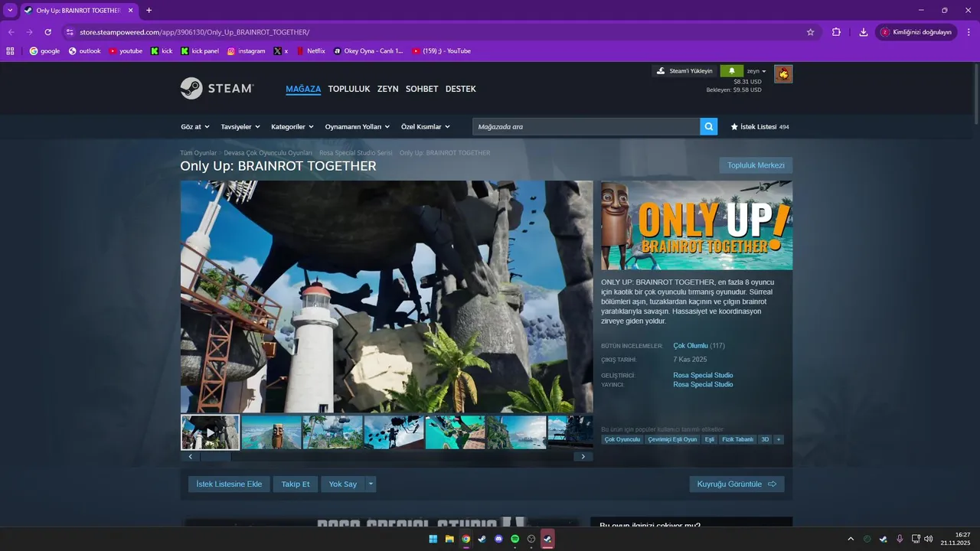980x551 pixels.
Task: Open the youtube bookmark
Action: 126,51
